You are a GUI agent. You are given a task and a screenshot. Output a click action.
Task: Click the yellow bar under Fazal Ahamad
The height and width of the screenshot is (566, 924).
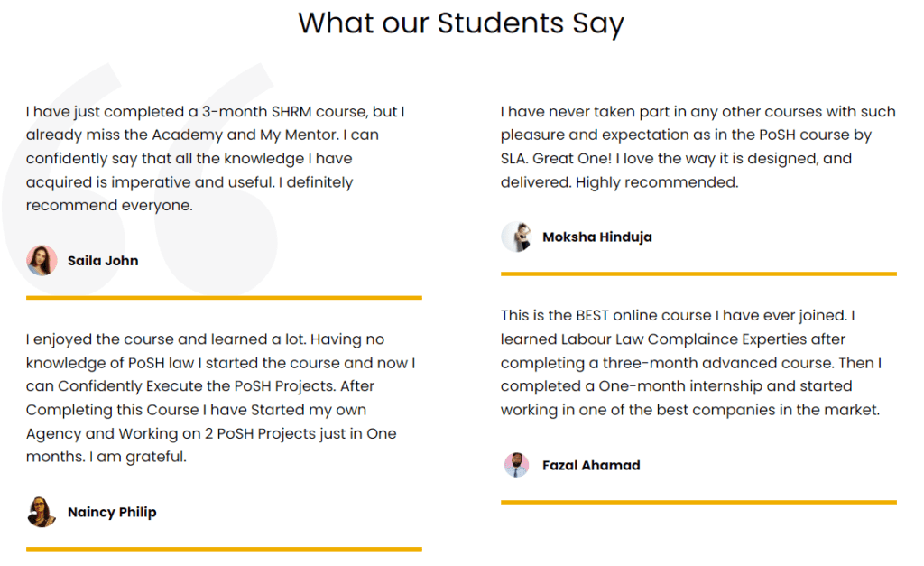(698, 502)
